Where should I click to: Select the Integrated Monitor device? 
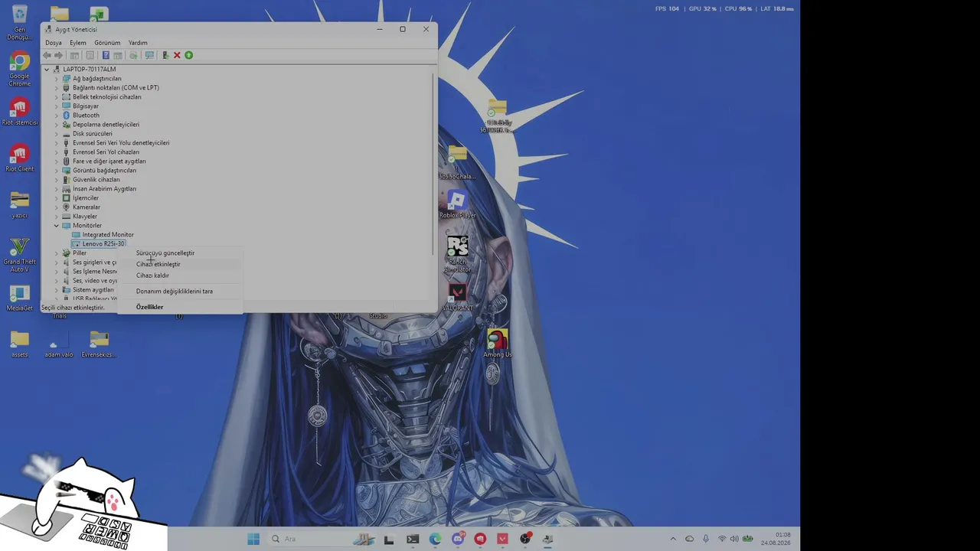(x=108, y=235)
